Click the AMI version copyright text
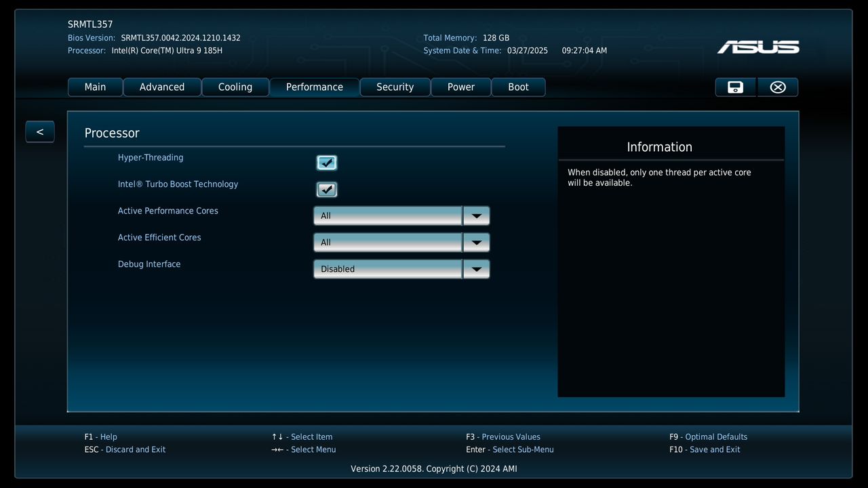Viewport: 868px width, 488px height. coord(434,469)
